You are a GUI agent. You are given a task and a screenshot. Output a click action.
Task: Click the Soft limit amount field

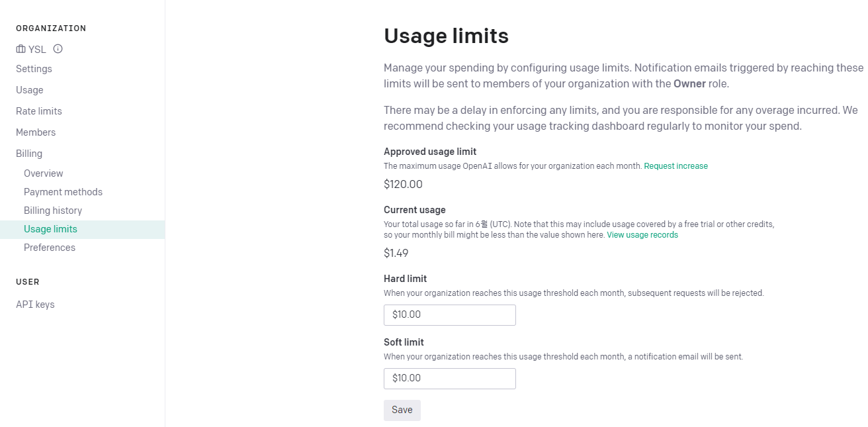click(x=450, y=379)
